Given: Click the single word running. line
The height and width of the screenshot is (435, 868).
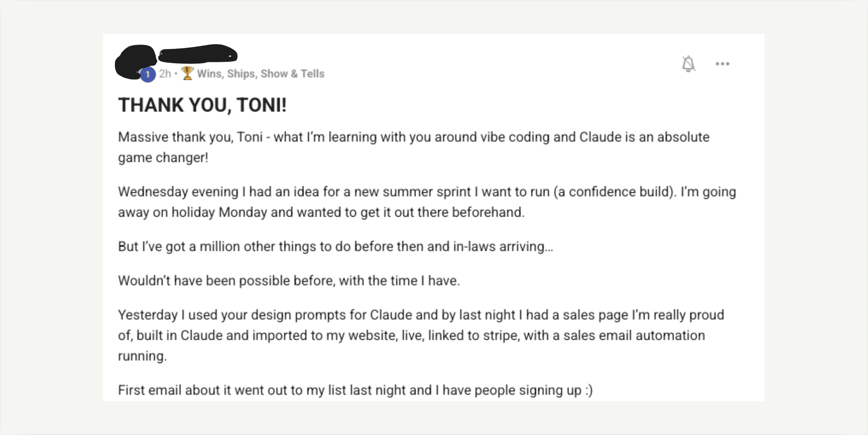Looking at the screenshot, I should [x=142, y=356].
